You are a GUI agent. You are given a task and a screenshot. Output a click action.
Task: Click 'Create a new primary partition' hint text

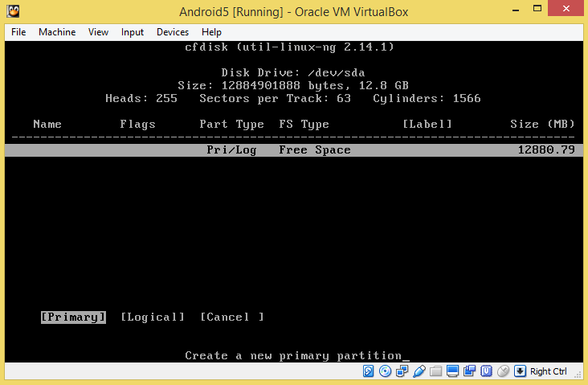coord(293,356)
